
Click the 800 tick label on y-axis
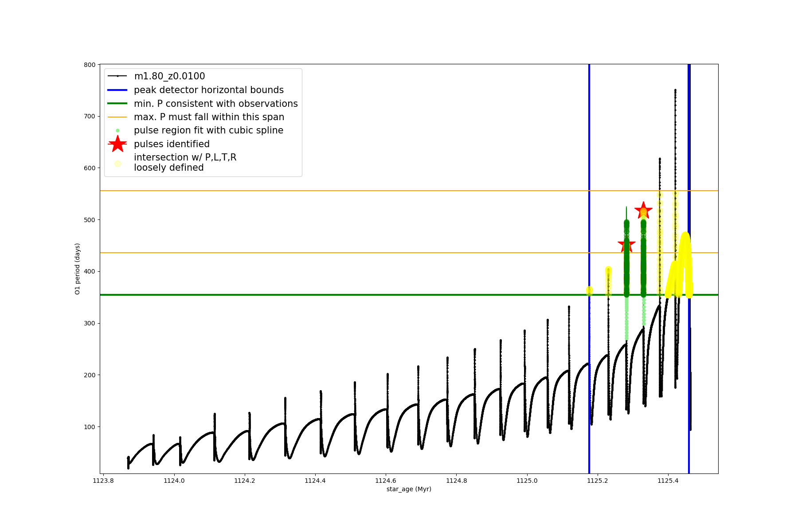click(90, 65)
